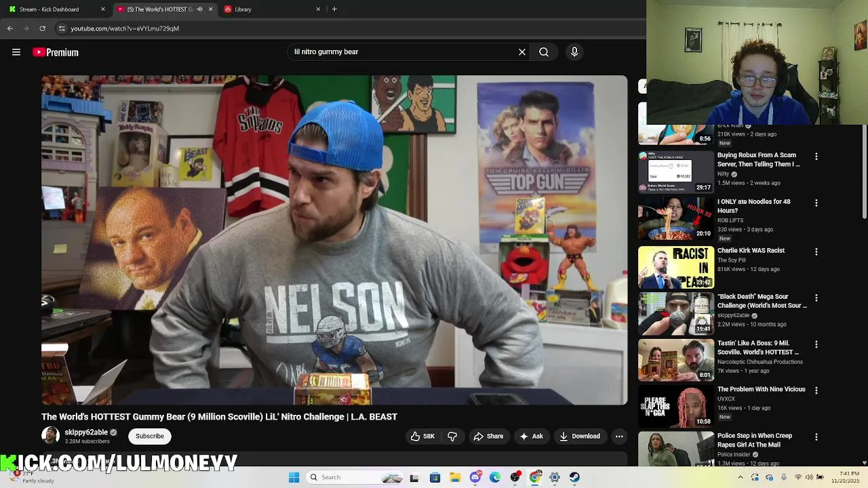Mute the YouTube tab via speaker icon
This screenshot has height=488, width=868.
pyautogui.click(x=199, y=9)
